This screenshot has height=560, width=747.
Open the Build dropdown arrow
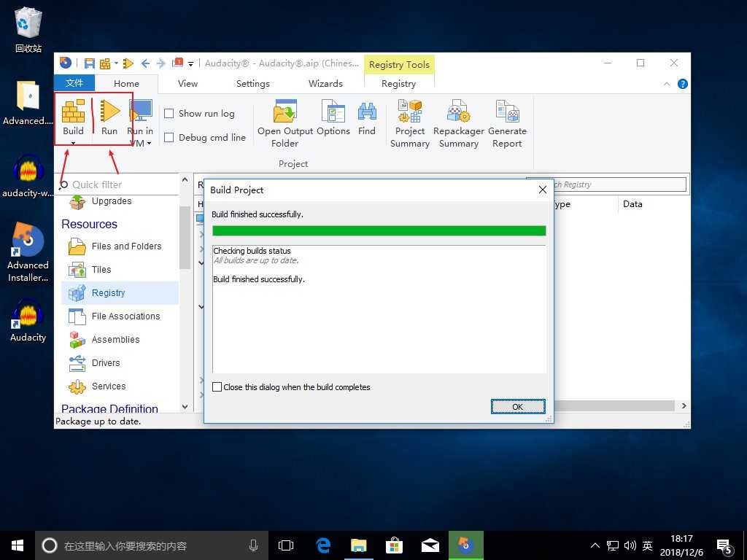(73, 143)
